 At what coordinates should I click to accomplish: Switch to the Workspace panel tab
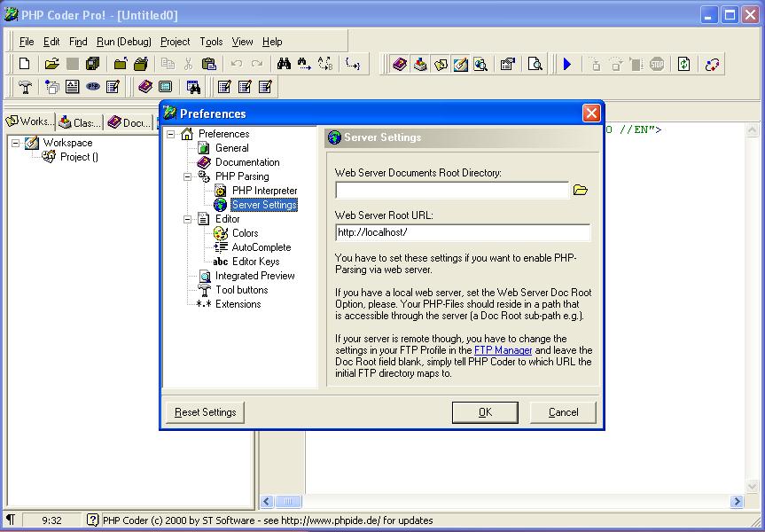click(29, 121)
